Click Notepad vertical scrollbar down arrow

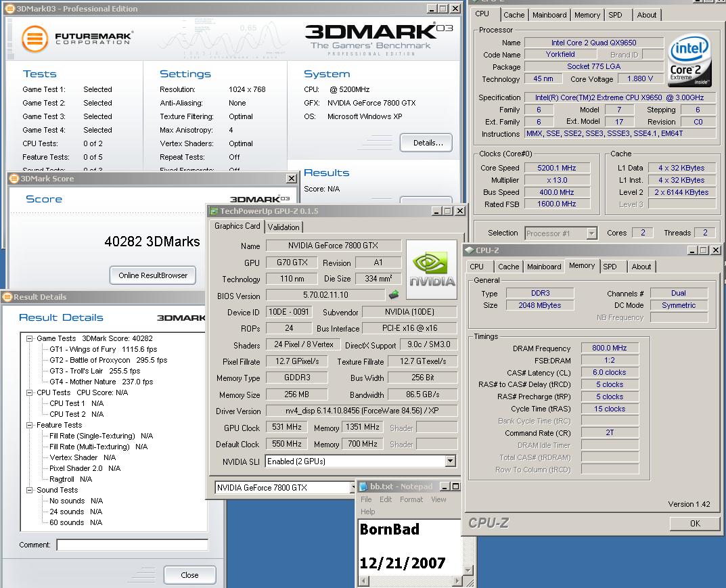468,570
